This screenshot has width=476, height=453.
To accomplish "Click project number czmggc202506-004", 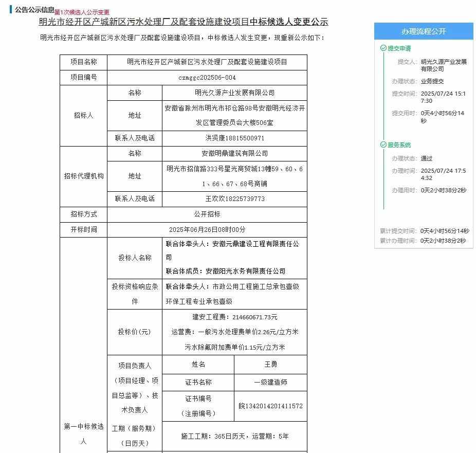I will [207, 78].
